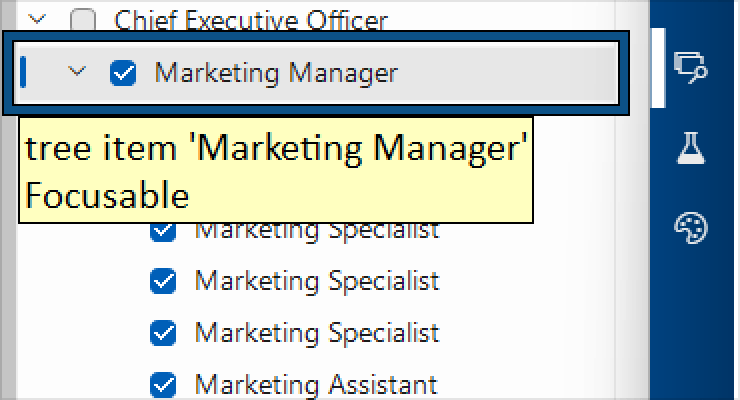Uncheck the Marketing Specialist checkbox partly covered by tooltip
The height and width of the screenshot is (400, 740).
[x=162, y=233]
